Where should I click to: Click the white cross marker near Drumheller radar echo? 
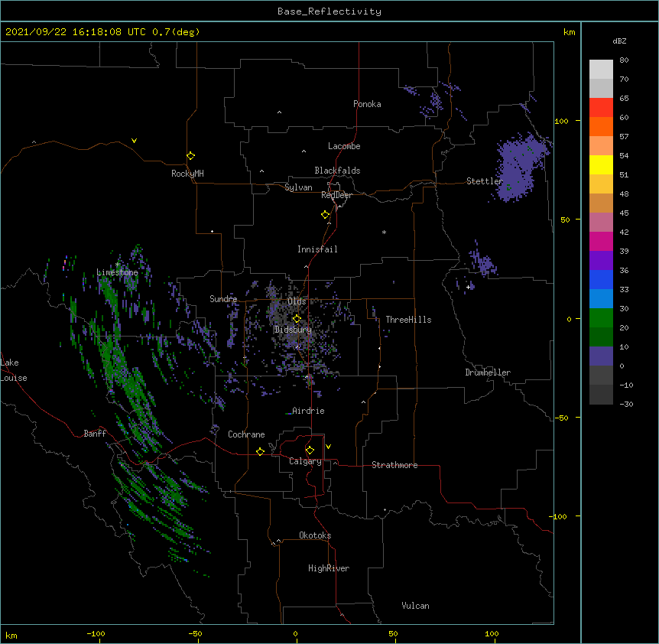click(x=468, y=287)
